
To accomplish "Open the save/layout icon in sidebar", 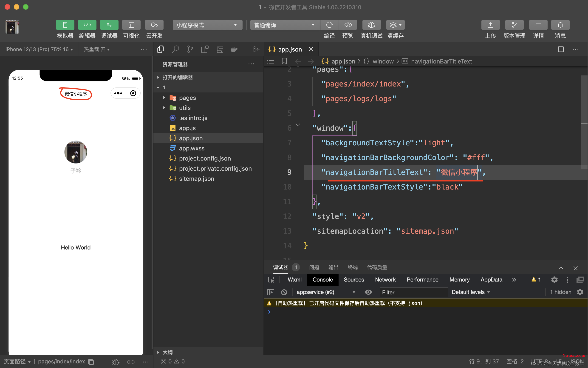I will (x=220, y=49).
